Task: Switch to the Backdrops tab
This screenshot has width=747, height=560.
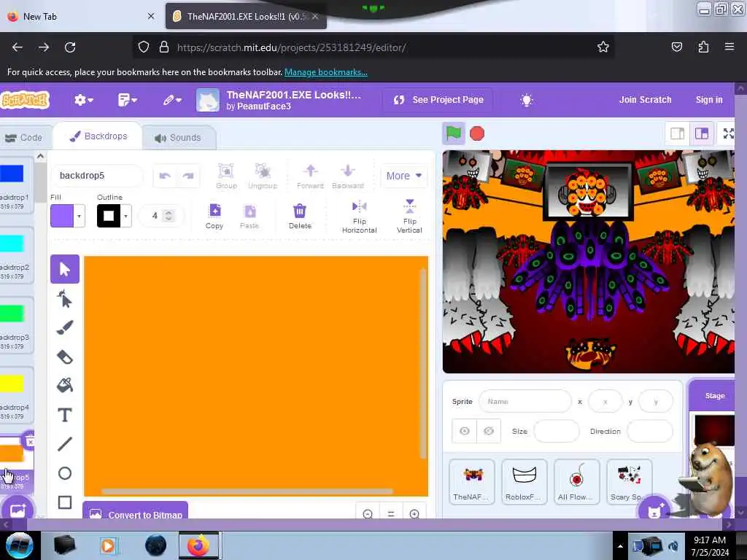Action: tap(98, 136)
